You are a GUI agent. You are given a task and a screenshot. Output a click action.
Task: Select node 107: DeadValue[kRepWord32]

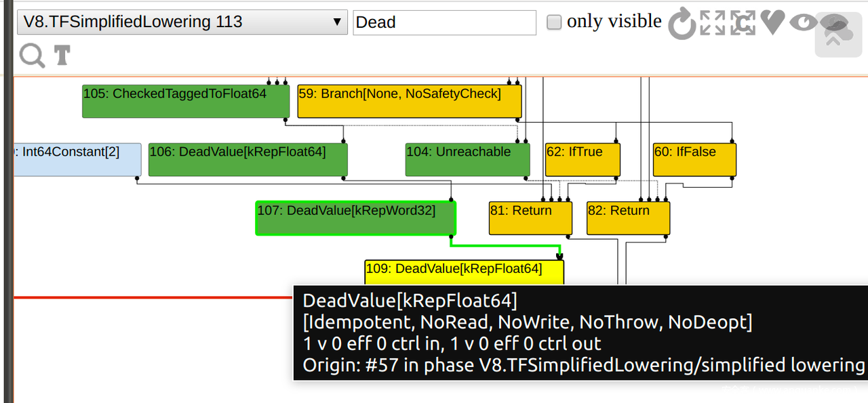(x=355, y=218)
